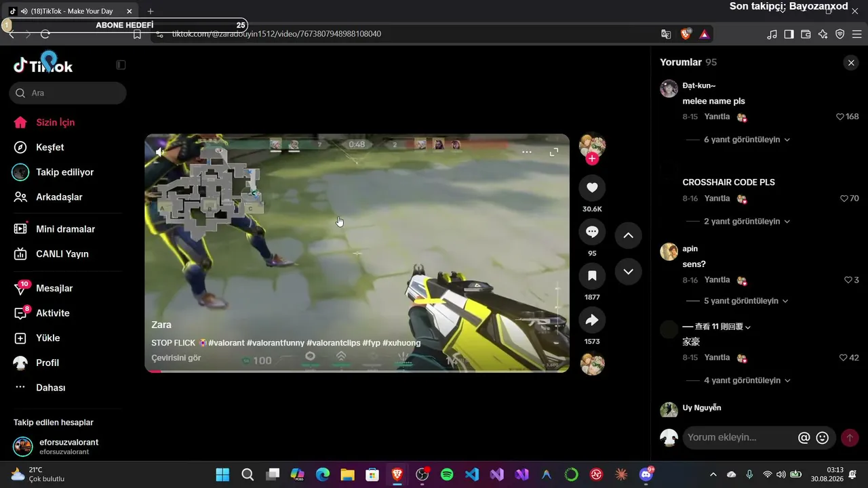The height and width of the screenshot is (488, 868).
Task: Send the comment with the arrow button
Action: (850, 438)
